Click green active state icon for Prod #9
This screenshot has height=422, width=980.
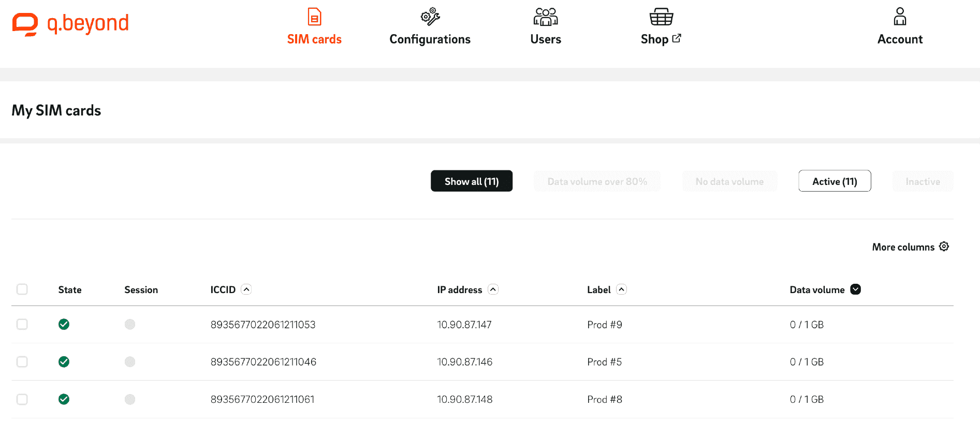tap(64, 324)
